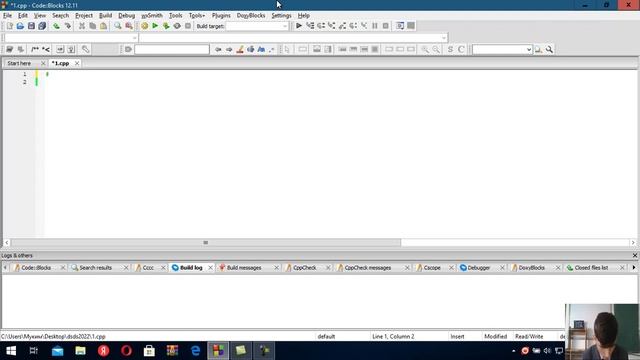Image resolution: width=640 pixels, height=360 pixels.
Task: Click the Redo toolbar icon
Action: pyautogui.click(x=68, y=26)
